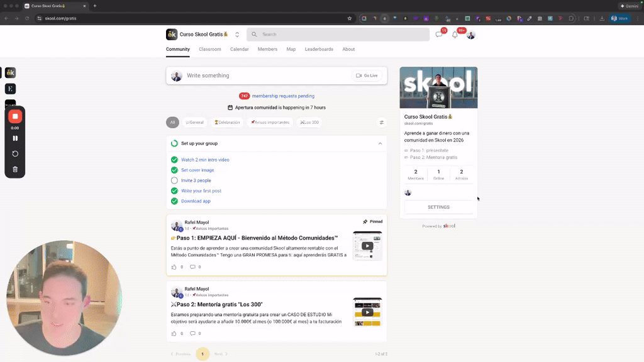Like the Paso 1 post

point(174,267)
